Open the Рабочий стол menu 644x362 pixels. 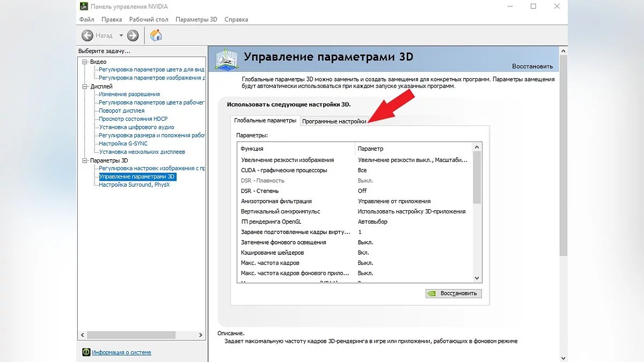pos(149,19)
